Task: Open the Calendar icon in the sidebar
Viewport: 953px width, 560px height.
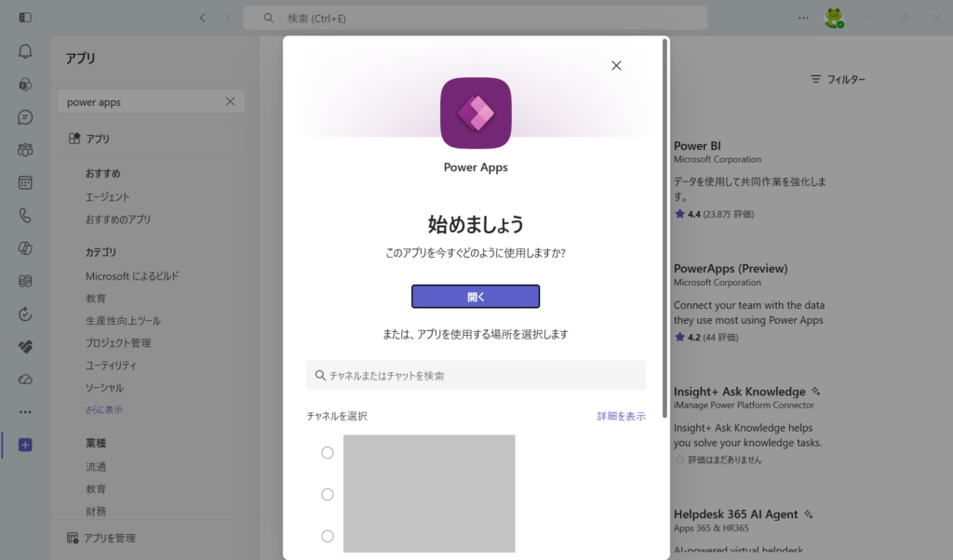Action: click(x=25, y=183)
